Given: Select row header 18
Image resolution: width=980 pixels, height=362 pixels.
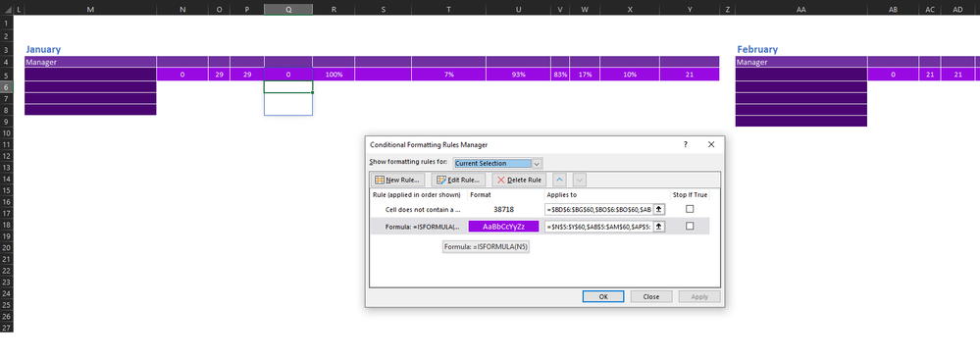Looking at the screenshot, I should (6, 225).
